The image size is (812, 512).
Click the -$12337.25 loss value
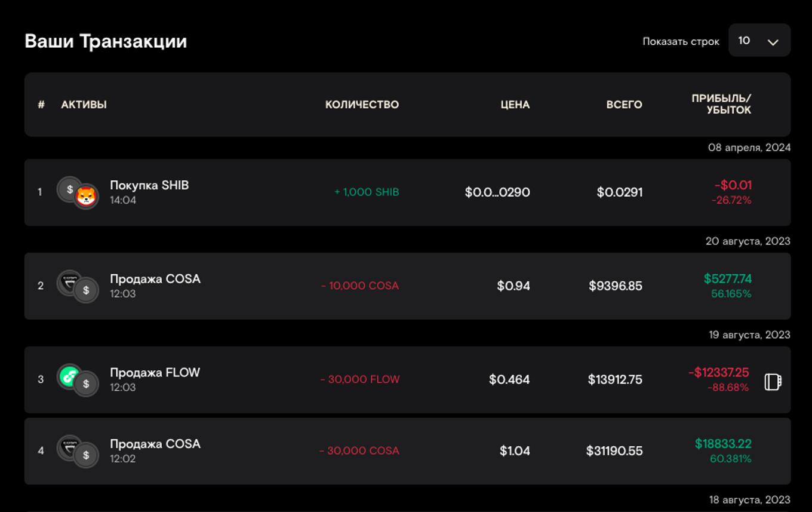pyautogui.click(x=718, y=373)
